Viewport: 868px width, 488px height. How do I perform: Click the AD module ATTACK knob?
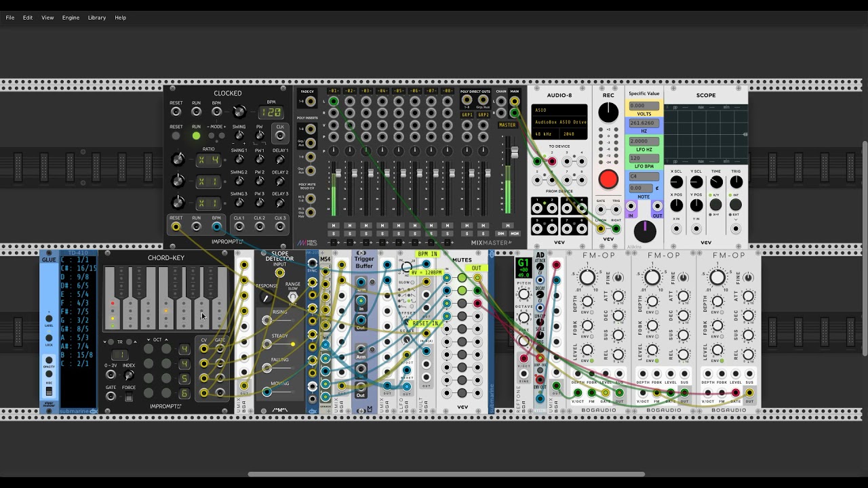coord(540,266)
